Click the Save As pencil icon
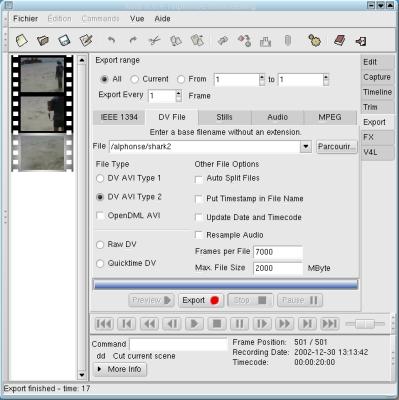The image size is (399, 400). point(86,41)
